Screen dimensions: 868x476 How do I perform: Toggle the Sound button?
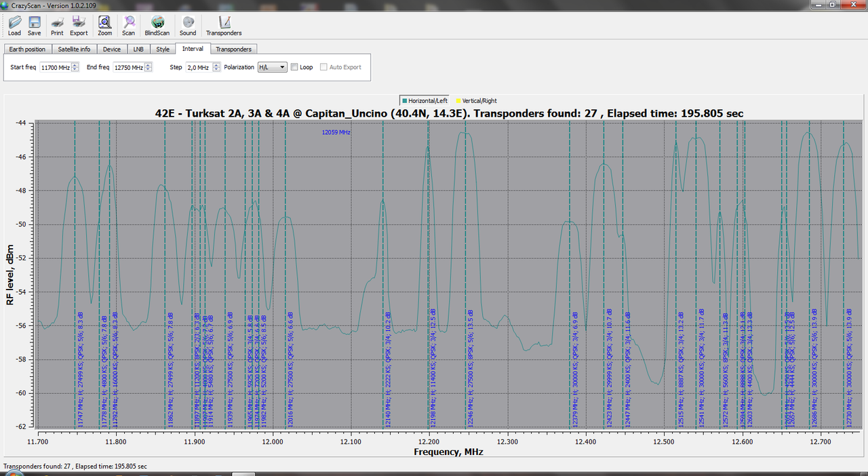click(x=188, y=26)
